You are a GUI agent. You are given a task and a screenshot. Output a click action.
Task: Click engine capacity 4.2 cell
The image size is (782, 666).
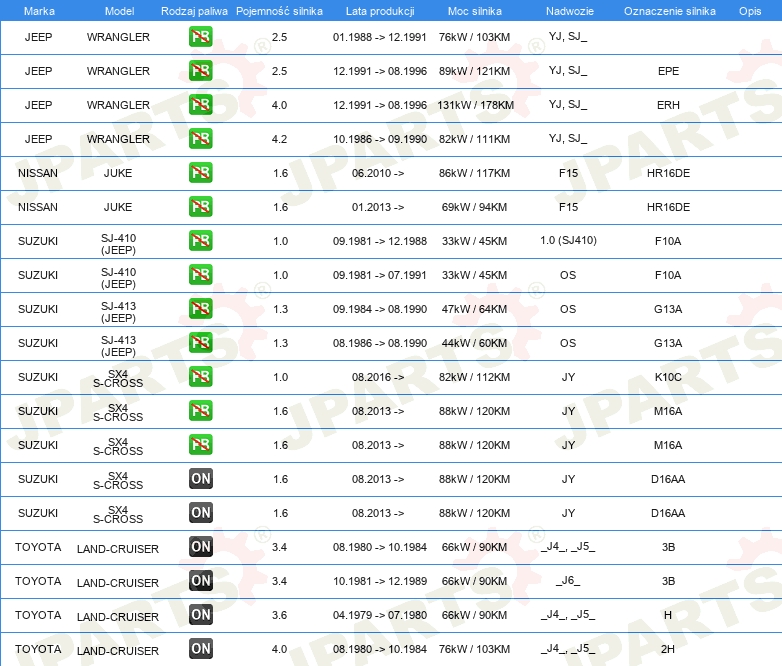(279, 139)
